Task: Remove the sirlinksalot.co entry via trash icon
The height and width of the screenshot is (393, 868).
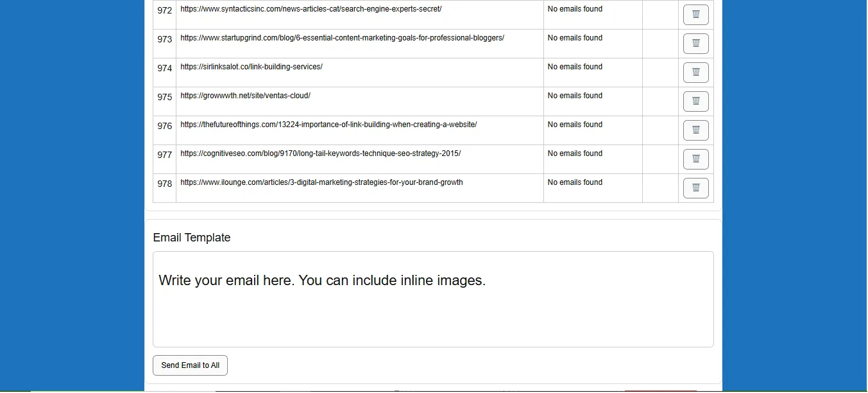Action: (x=695, y=73)
